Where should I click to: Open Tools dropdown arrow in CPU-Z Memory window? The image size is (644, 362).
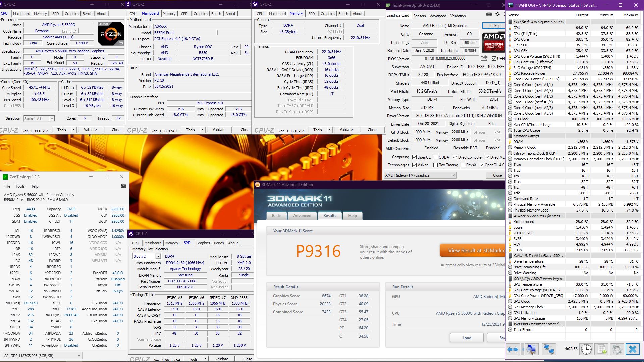[x=330, y=130]
